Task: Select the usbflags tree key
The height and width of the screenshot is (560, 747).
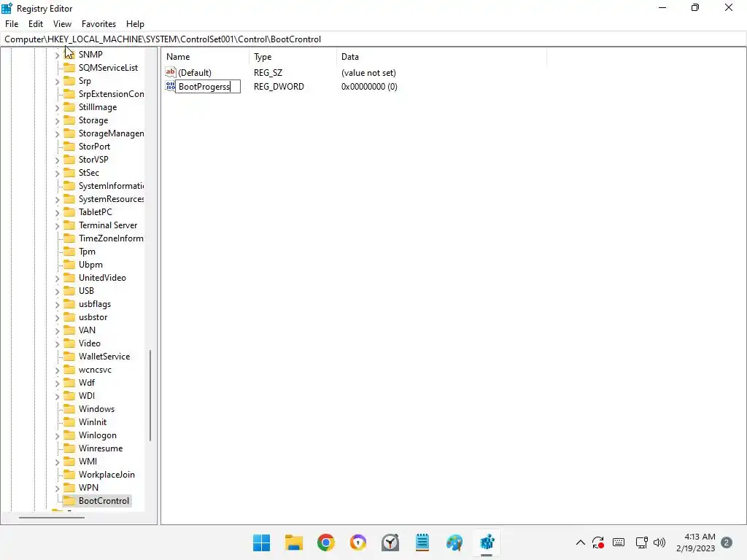Action: [95, 304]
